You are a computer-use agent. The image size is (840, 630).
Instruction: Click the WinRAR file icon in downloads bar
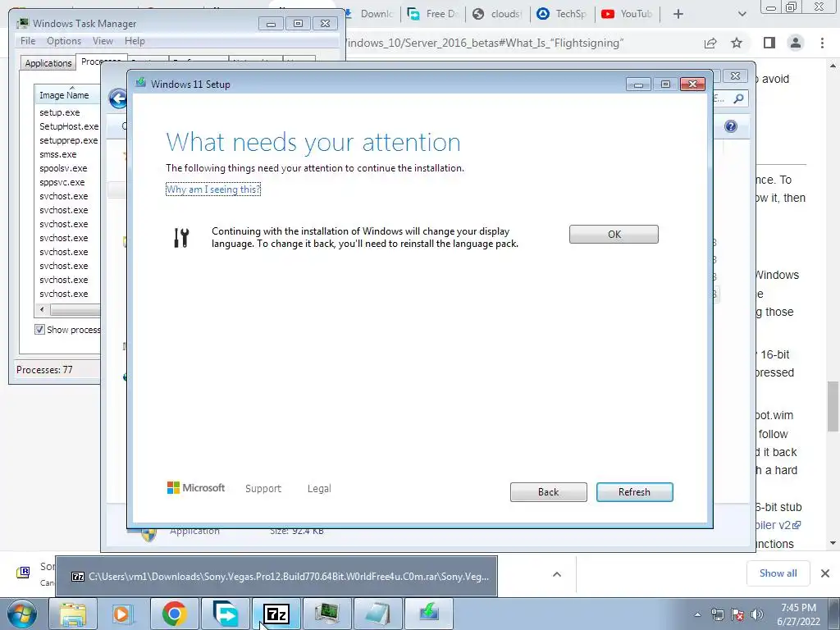point(23,573)
